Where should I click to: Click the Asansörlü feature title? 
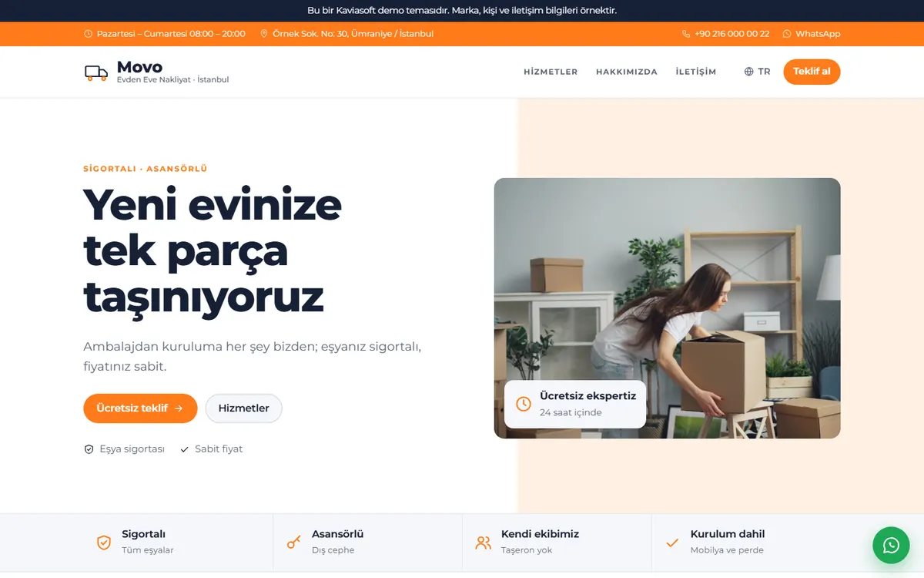tap(337, 534)
